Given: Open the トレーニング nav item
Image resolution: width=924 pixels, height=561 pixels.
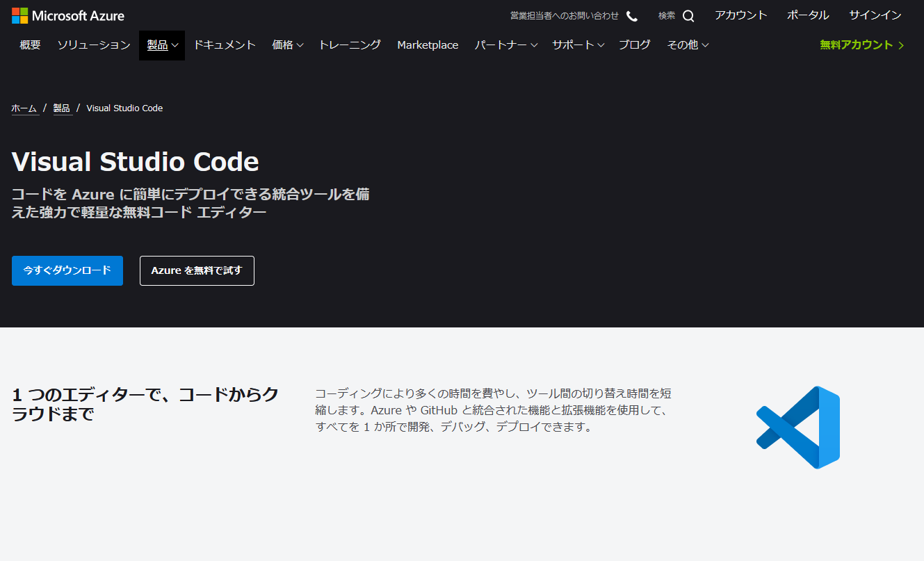Looking at the screenshot, I should [350, 45].
